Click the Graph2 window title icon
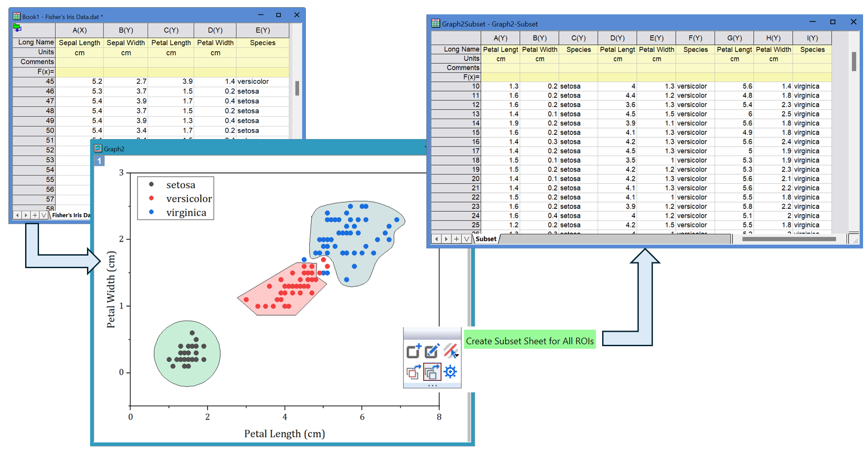This screenshot has width=868, height=452. [x=98, y=148]
